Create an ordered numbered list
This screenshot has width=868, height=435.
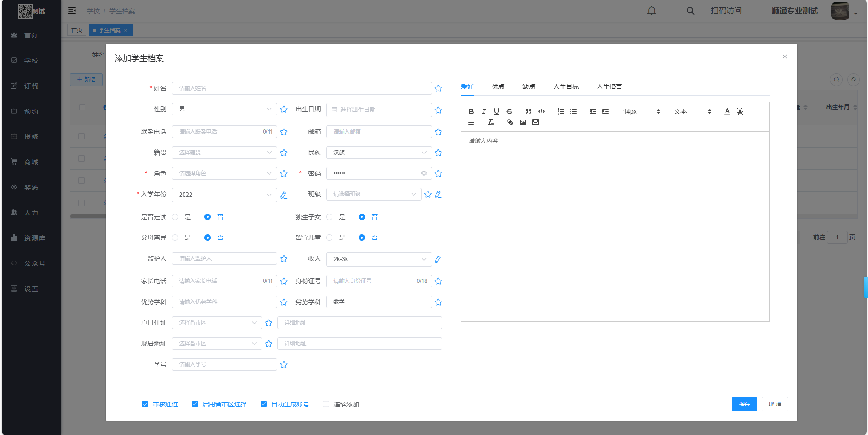[x=560, y=111]
